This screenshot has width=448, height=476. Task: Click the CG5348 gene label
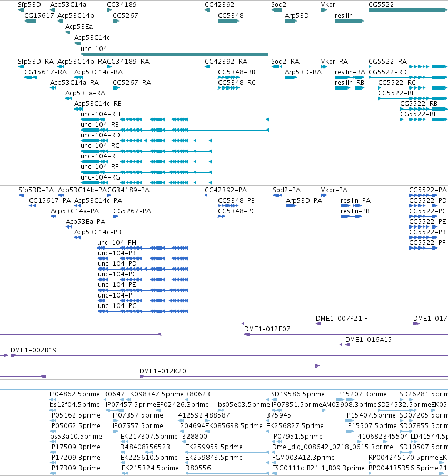click(x=231, y=15)
